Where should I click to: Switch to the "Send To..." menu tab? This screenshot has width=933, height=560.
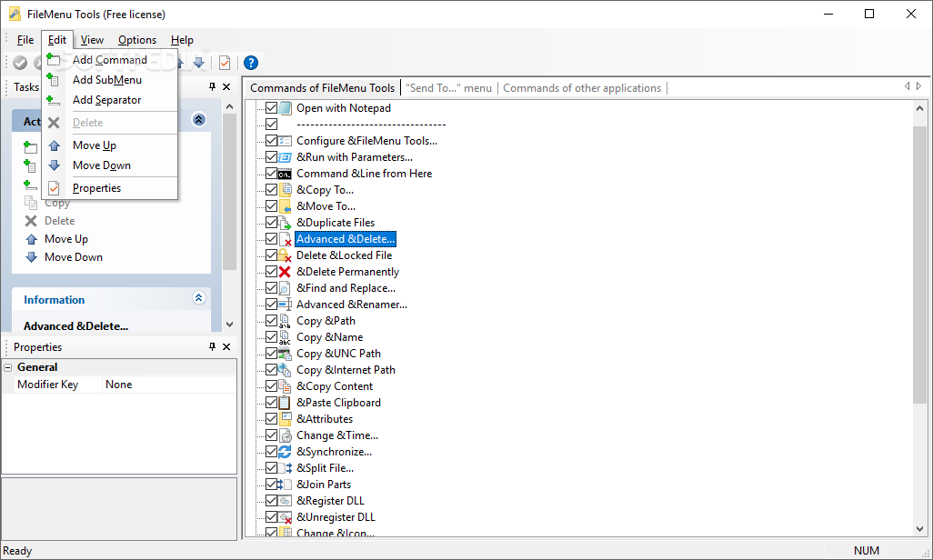(448, 88)
